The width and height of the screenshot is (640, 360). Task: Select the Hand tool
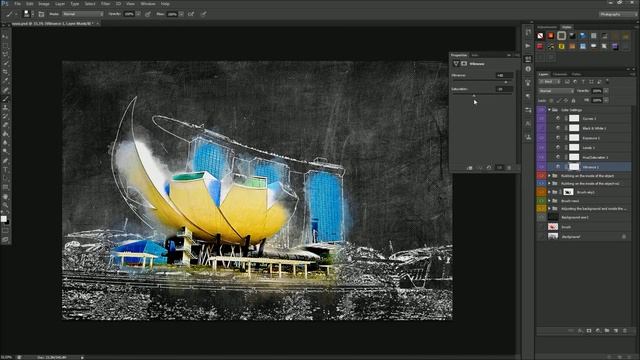tap(5, 197)
